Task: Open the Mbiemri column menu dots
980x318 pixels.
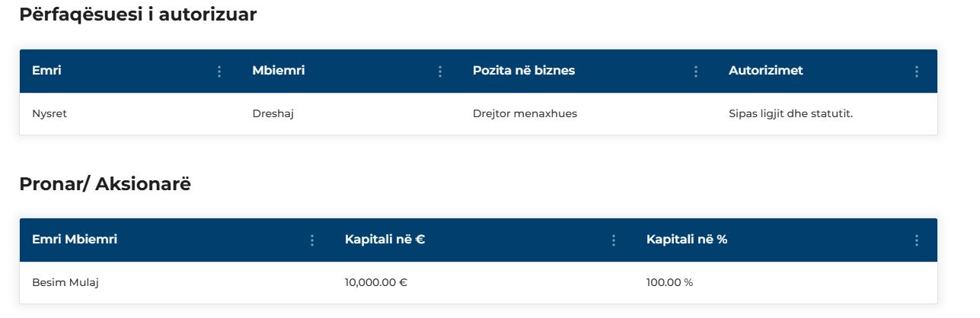Action: 439,72
